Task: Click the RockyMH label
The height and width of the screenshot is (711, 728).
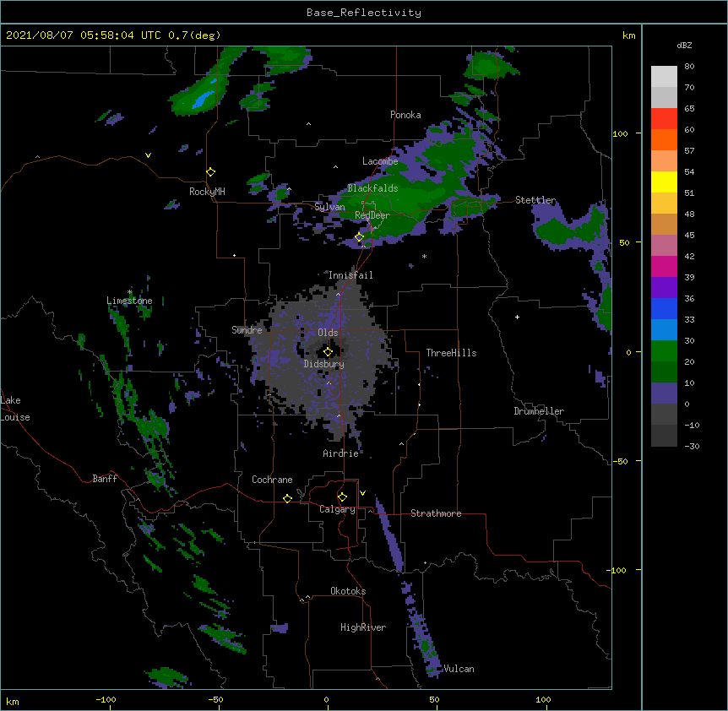Action: coord(207,192)
